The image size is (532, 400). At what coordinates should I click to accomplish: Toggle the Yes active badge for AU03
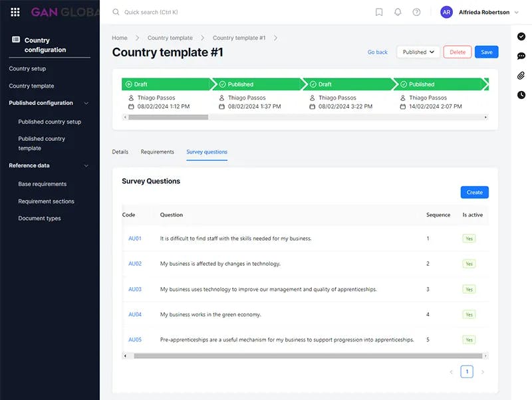pos(469,289)
